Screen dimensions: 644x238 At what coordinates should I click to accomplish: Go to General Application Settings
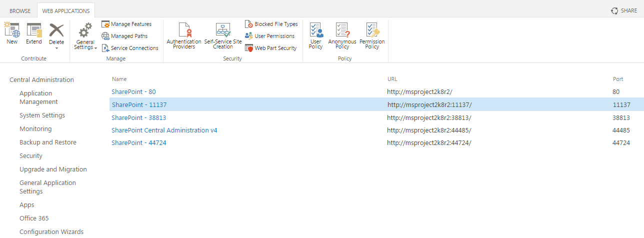(x=47, y=187)
